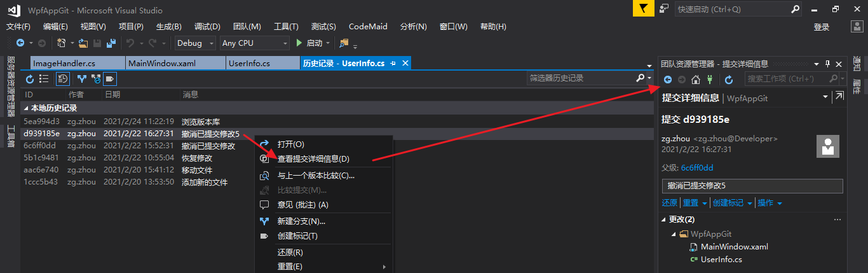Refresh the Team Explorer panel
The height and width of the screenshot is (273, 868).
729,80
